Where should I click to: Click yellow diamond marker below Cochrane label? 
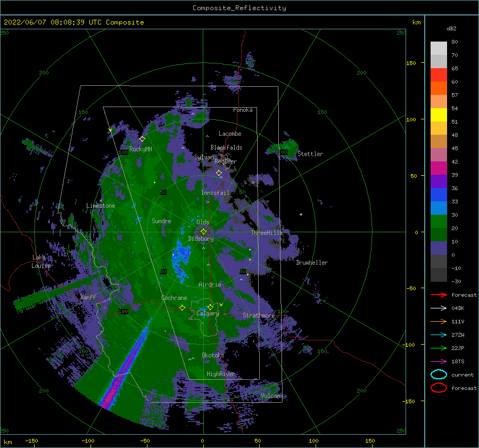[183, 307]
